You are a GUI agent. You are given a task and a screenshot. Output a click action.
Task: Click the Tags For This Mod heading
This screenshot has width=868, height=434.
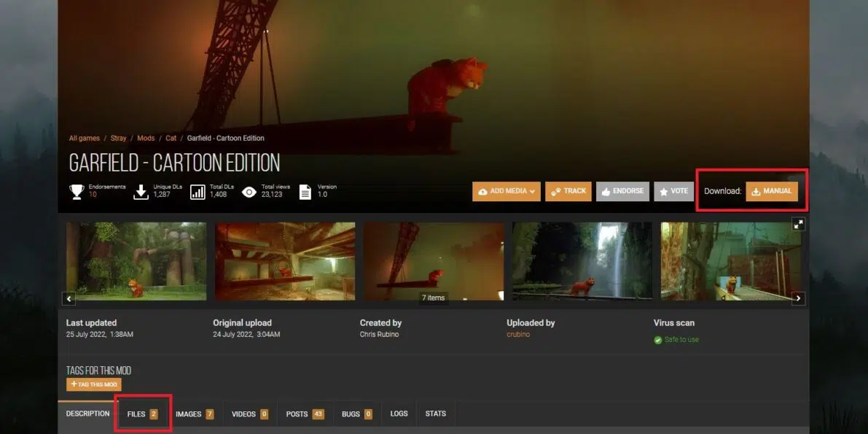click(x=98, y=371)
